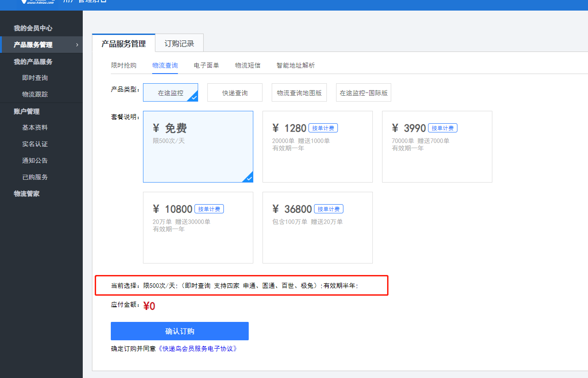Viewport: 588px width, 378px height.
Task: Open the 电子面单 sub-tab
Action: 206,65
